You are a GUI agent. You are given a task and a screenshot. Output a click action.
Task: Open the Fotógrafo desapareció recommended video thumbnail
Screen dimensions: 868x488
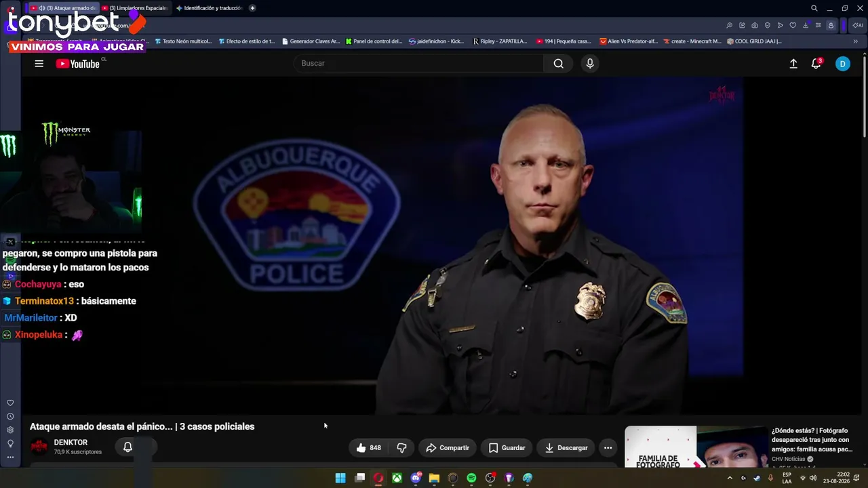coord(696,447)
